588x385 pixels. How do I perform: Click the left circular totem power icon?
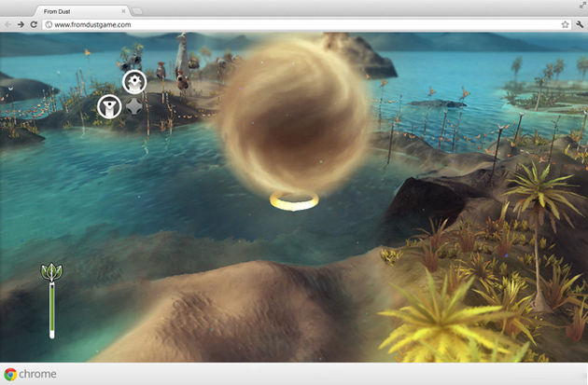(x=109, y=106)
